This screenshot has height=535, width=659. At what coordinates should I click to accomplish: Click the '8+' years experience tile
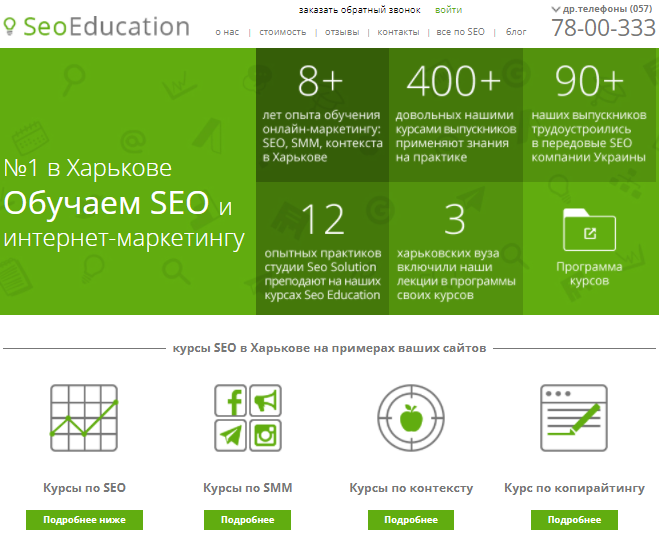coord(322,115)
